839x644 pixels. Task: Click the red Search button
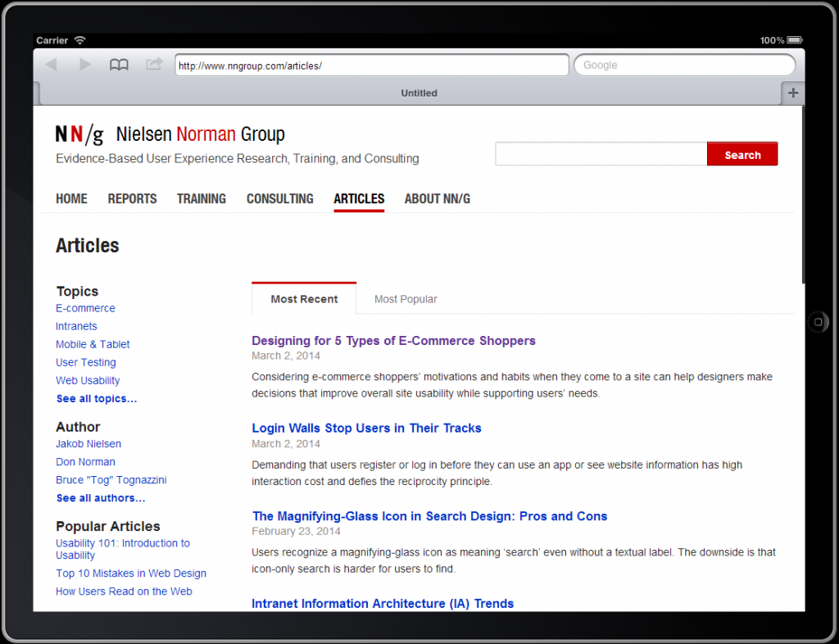(742, 154)
